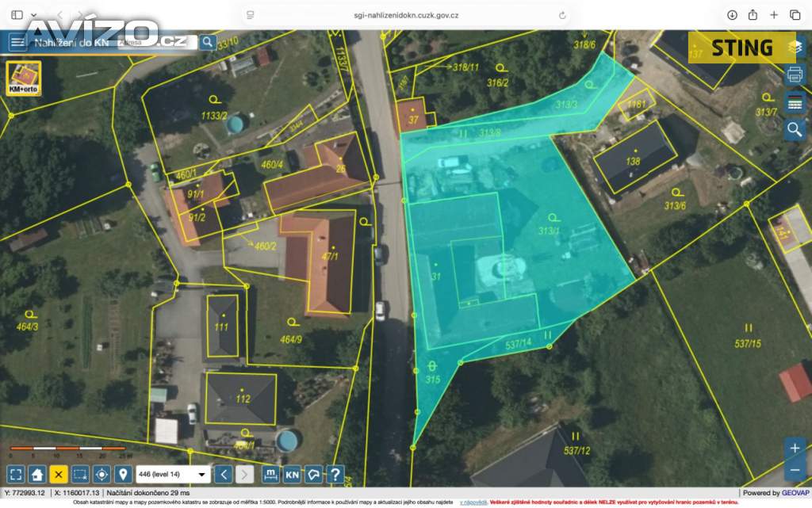Click building number 138 on the map
The image size is (812, 508).
633,162
